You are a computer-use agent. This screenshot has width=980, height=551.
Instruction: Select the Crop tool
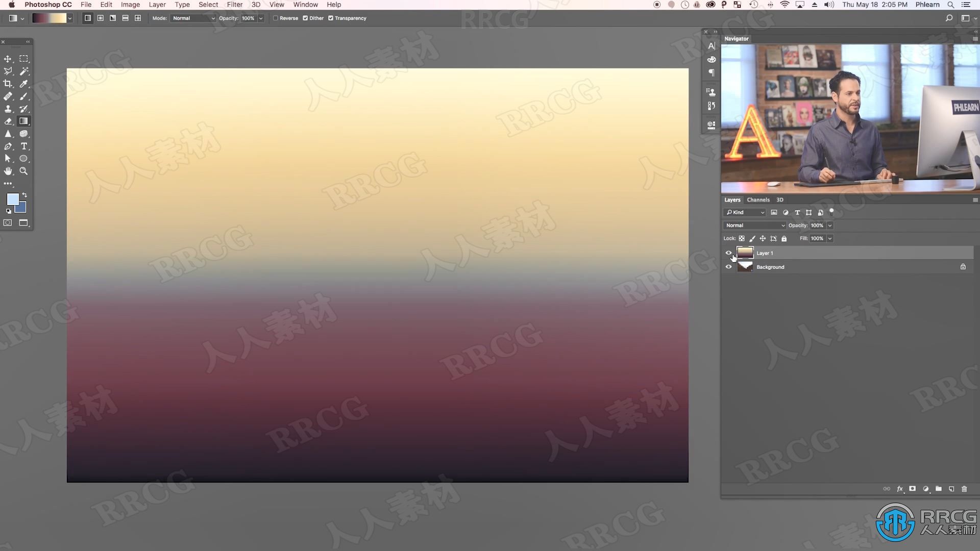8,84
